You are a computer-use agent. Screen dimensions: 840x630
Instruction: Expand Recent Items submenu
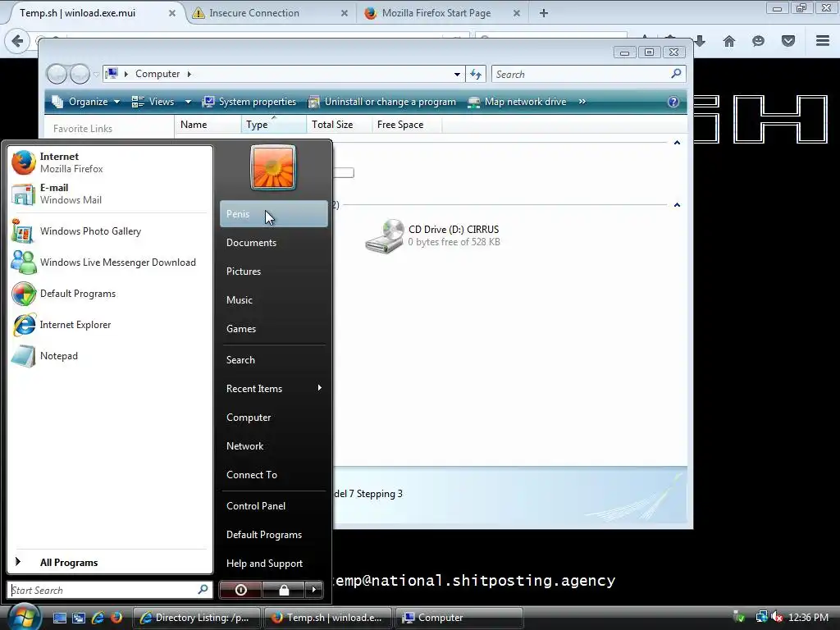pos(273,388)
